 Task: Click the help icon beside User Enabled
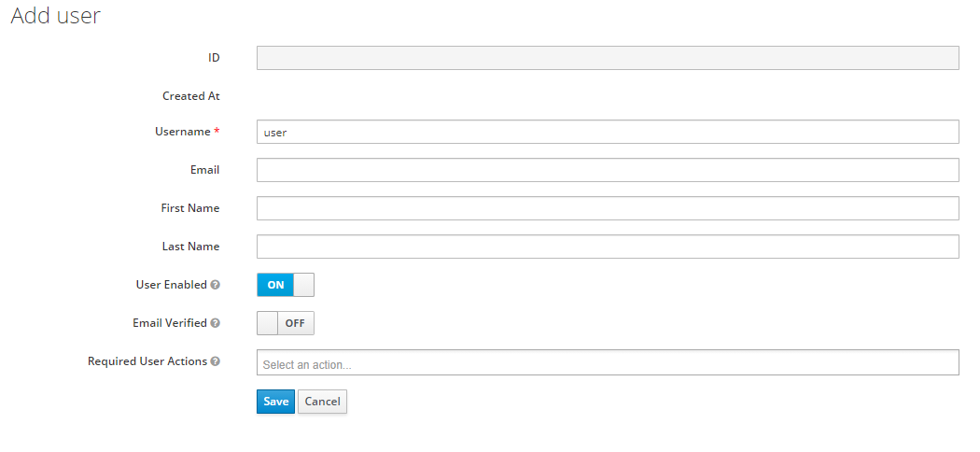[x=216, y=285]
